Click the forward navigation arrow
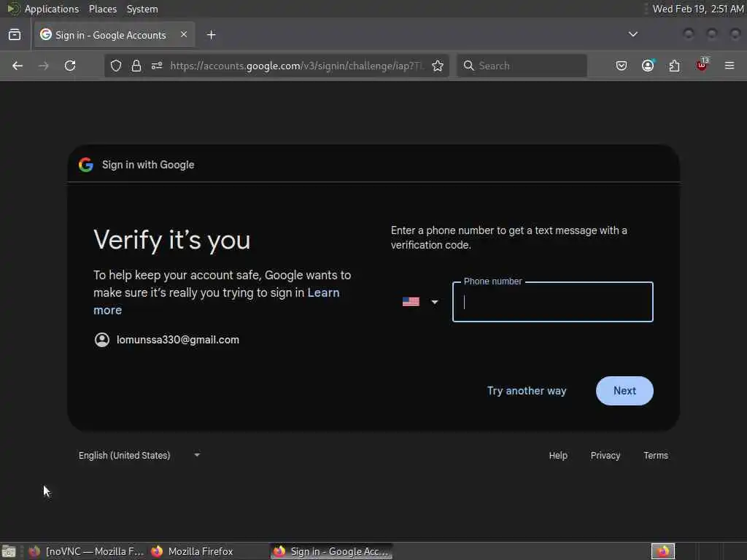This screenshot has width=747, height=560. [x=43, y=66]
